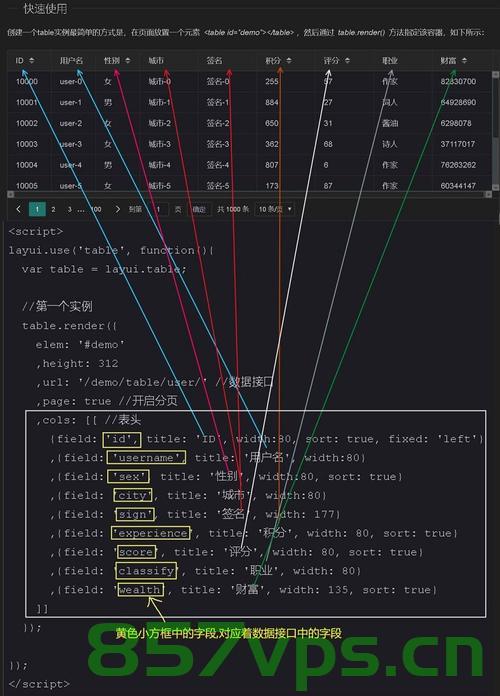Click the 城市-2 cell

click(x=159, y=123)
